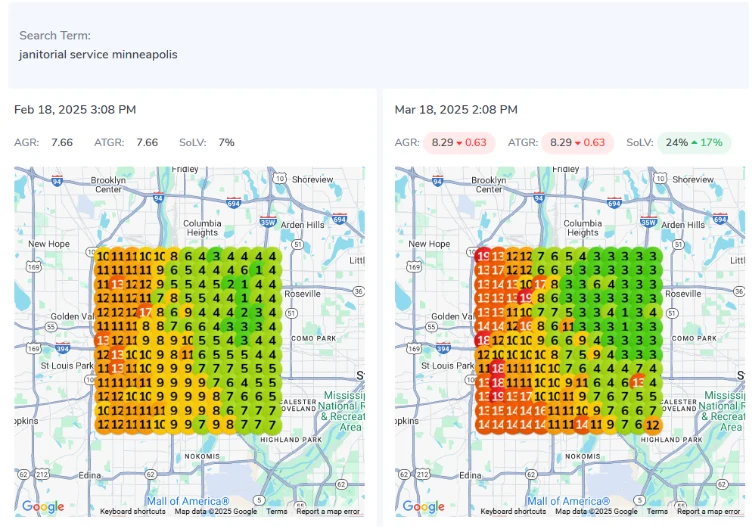Screen dimensions: 752x527
Task: Click the Google logo on February map
Action: [x=43, y=507]
